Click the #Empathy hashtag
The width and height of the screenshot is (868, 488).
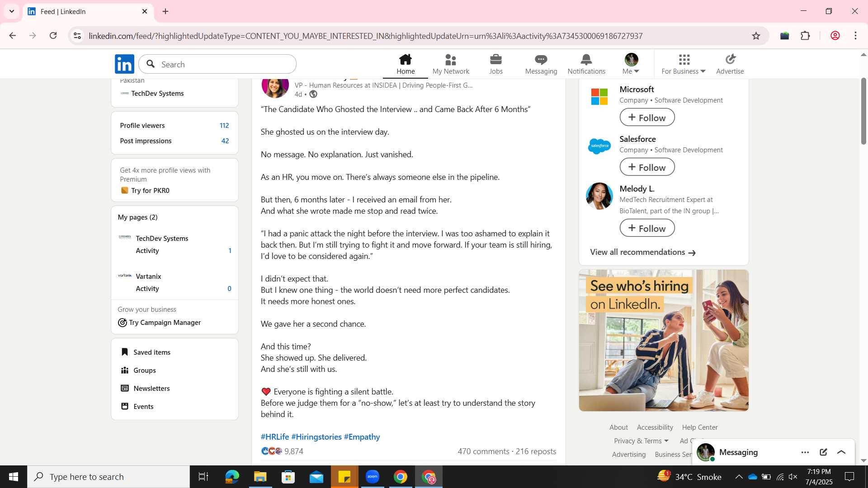[362, 437]
